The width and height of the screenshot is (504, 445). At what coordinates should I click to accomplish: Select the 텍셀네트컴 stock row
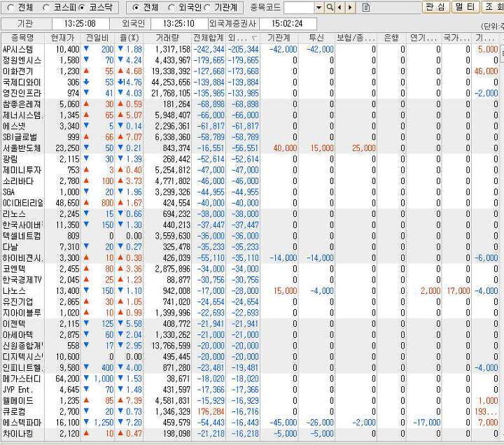[x=251, y=236]
